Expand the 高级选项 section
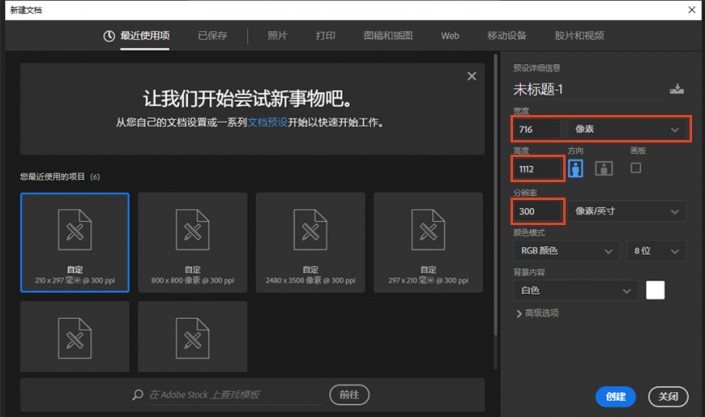This screenshot has height=417, width=705. [x=538, y=313]
